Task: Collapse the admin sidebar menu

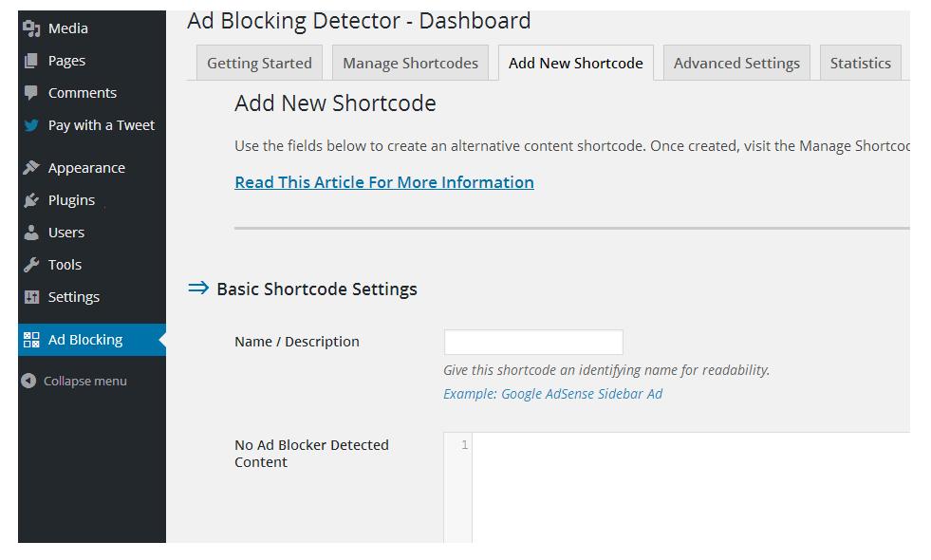Action: (x=74, y=382)
